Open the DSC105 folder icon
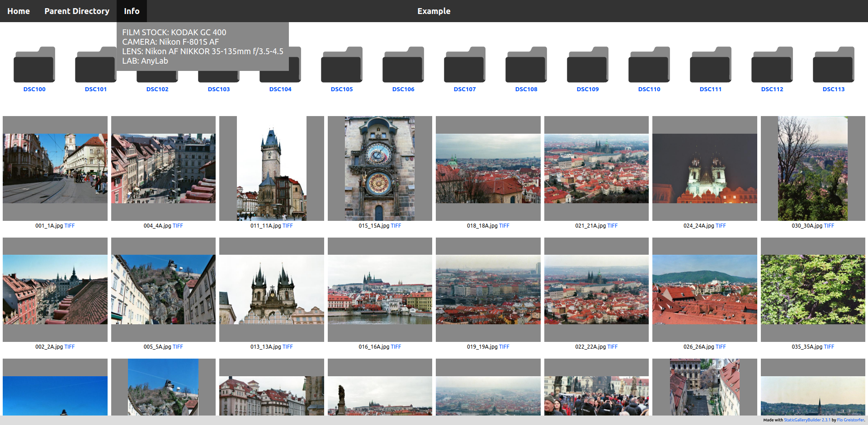This screenshot has width=868, height=425. [342, 65]
